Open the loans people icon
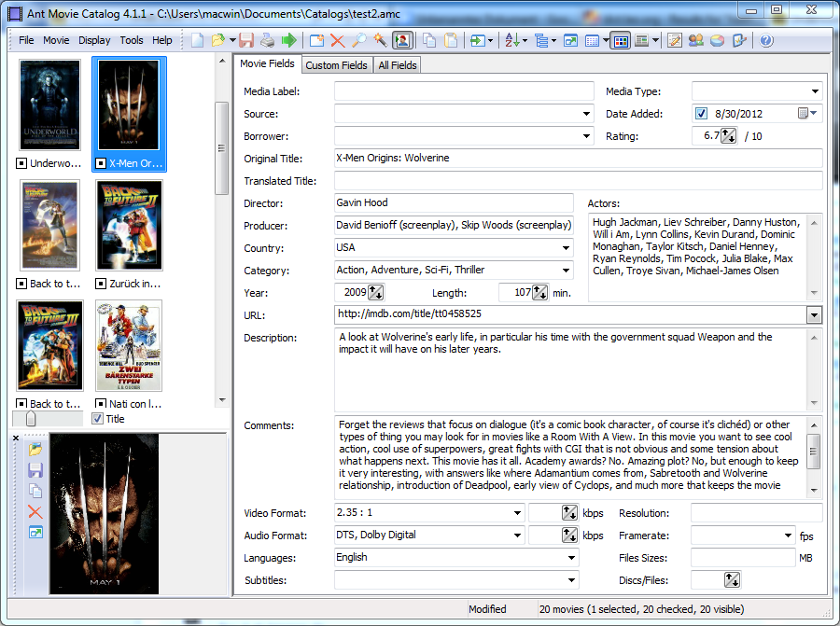Screen dimensions: 840x626 tap(696, 41)
